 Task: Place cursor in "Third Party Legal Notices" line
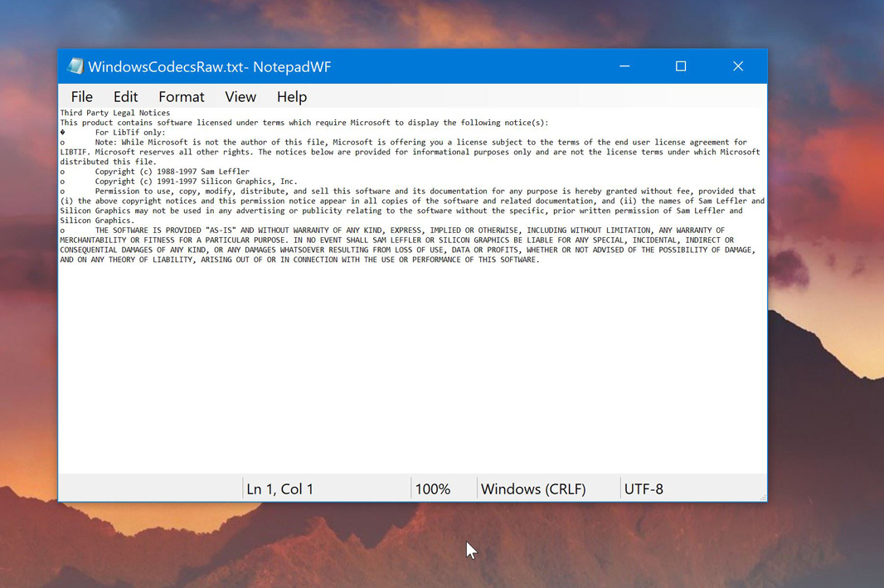(115, 113)
